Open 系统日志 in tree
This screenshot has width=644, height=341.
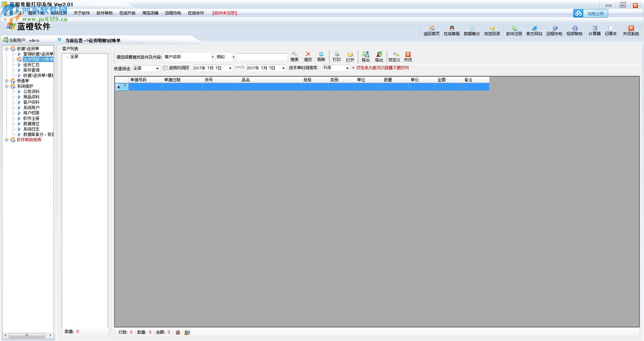(x=31, y=129)
